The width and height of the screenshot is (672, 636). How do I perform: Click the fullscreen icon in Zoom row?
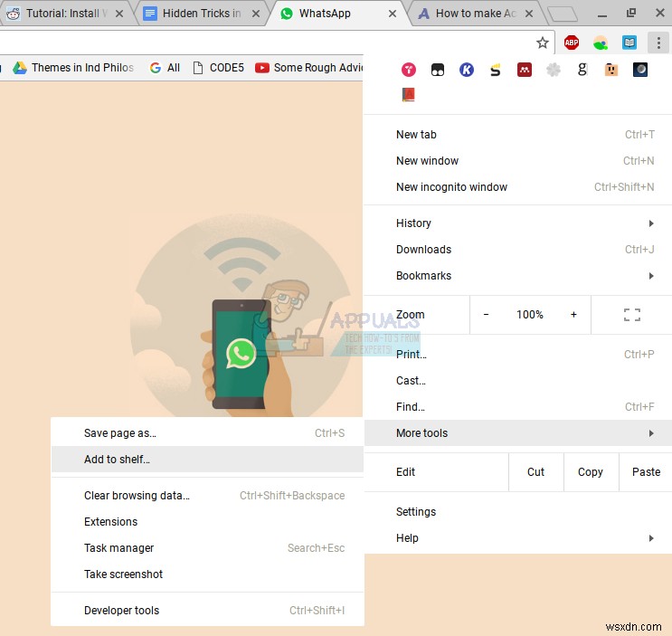[x=631, y=315]
